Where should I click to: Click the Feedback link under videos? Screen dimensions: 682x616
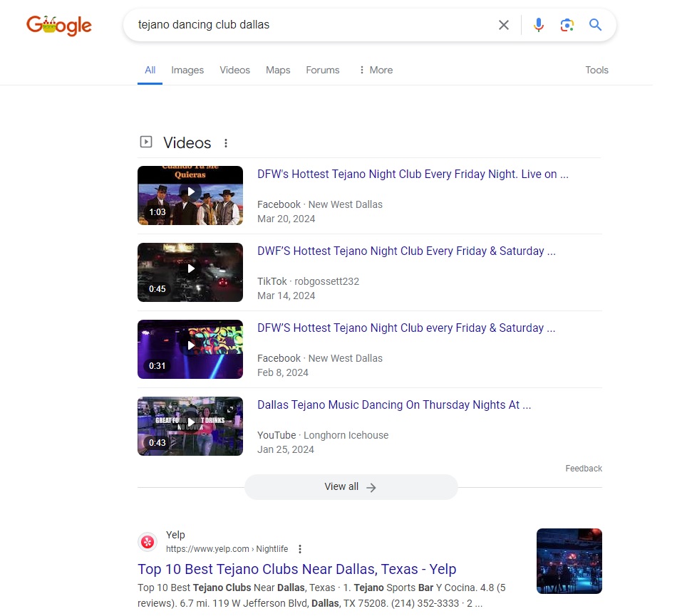(x=583, y=469)
